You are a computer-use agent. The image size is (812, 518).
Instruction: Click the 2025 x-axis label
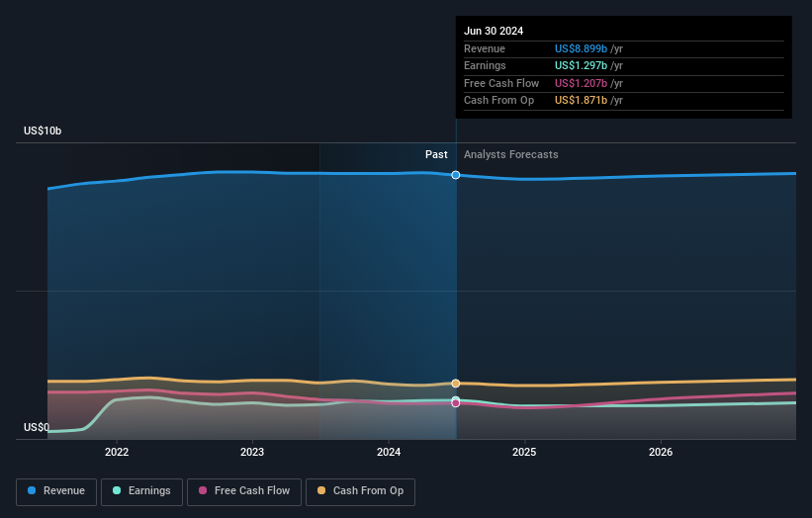524,452
